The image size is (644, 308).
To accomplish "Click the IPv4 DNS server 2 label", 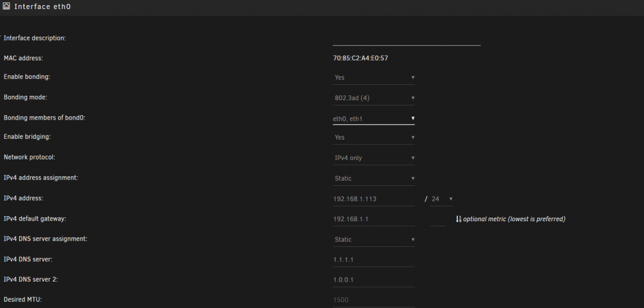I will click(31, 279).
